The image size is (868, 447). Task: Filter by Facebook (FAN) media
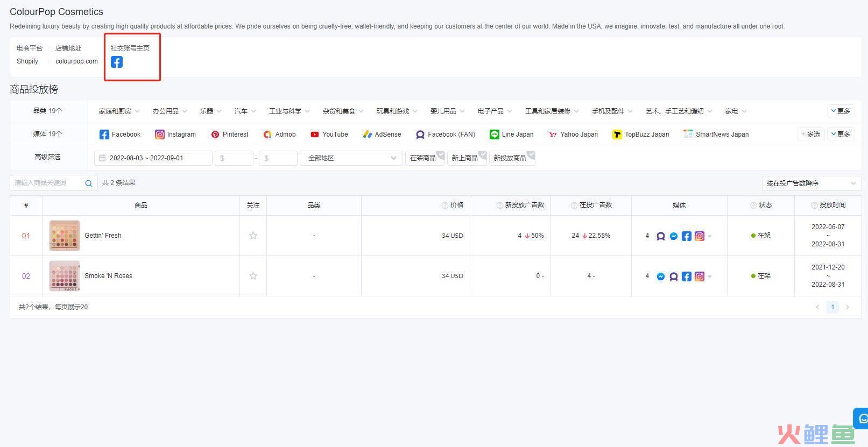point(446,134)
